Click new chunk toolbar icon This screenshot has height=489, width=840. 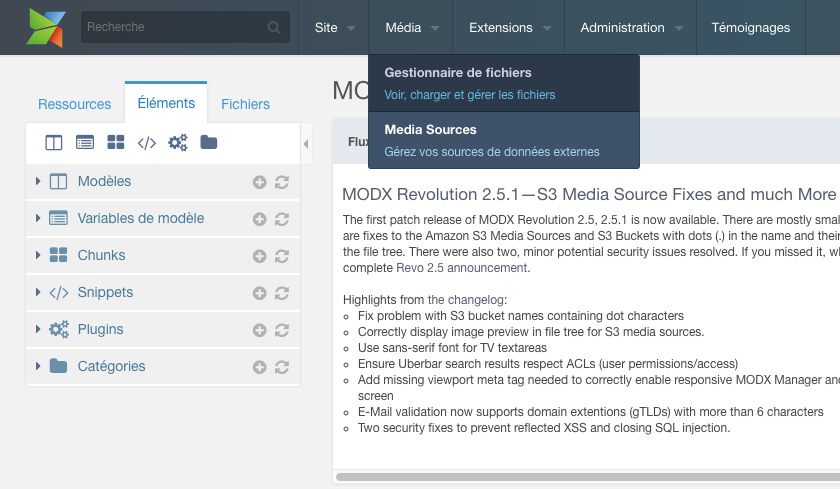116,142
